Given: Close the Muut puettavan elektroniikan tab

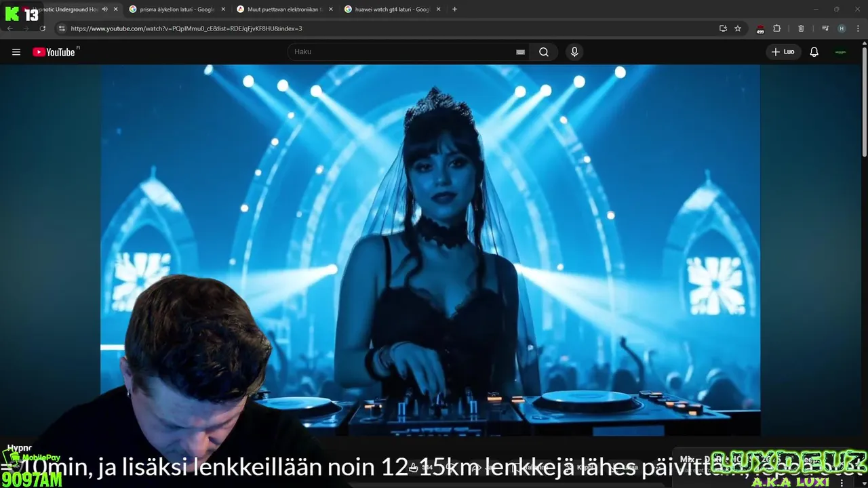Looking at the screenshot, I should 331,9.
